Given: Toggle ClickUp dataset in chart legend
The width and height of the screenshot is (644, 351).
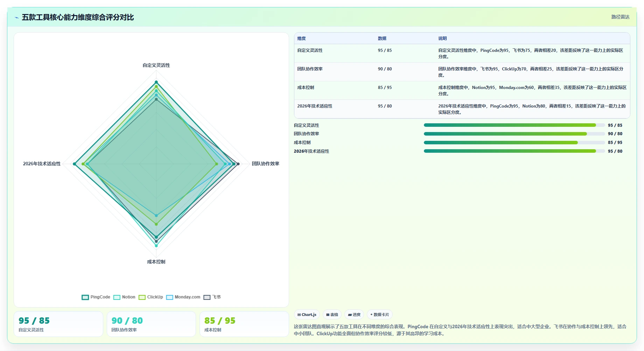Looking at the screenshot, I should point(151,297).
